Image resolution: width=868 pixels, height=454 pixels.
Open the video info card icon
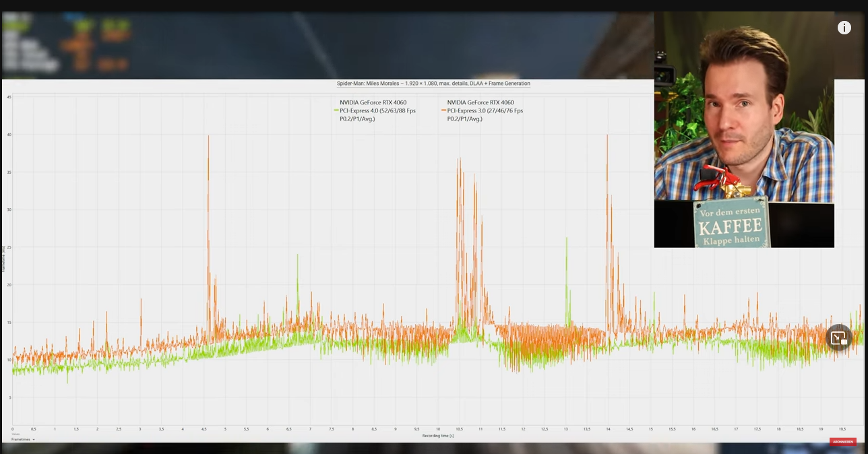click(x=844, y=28)
